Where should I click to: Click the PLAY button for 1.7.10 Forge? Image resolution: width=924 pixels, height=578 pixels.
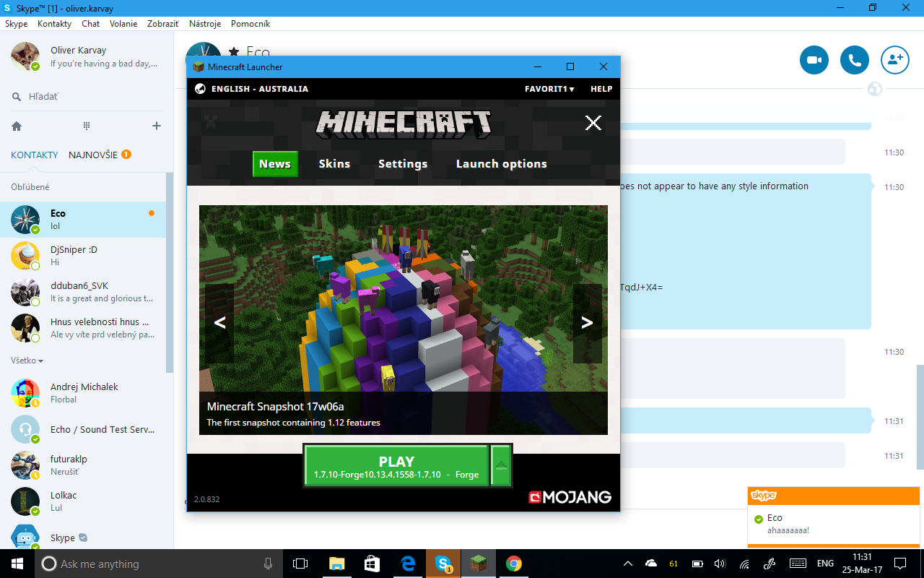coord(396,465)
